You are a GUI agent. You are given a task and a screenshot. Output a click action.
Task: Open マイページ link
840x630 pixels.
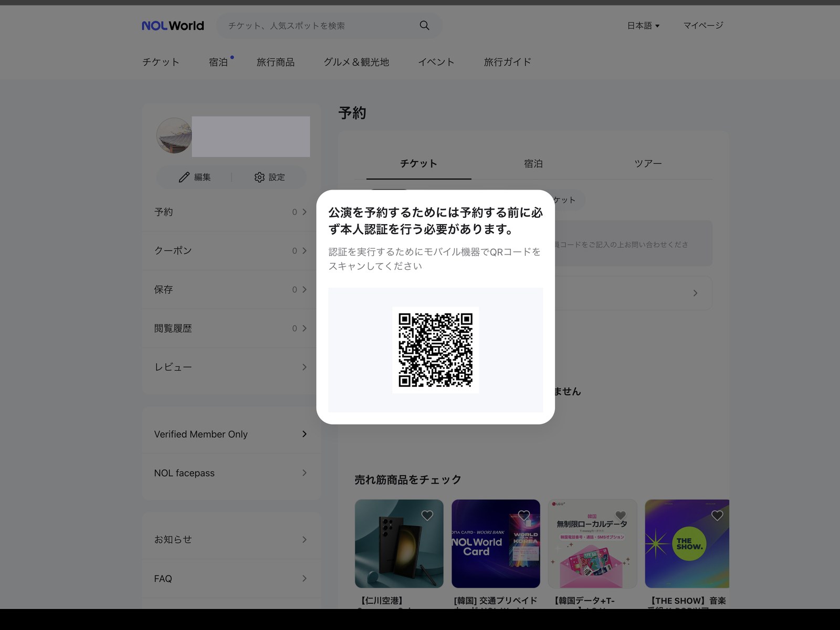(x=703, y=25)
